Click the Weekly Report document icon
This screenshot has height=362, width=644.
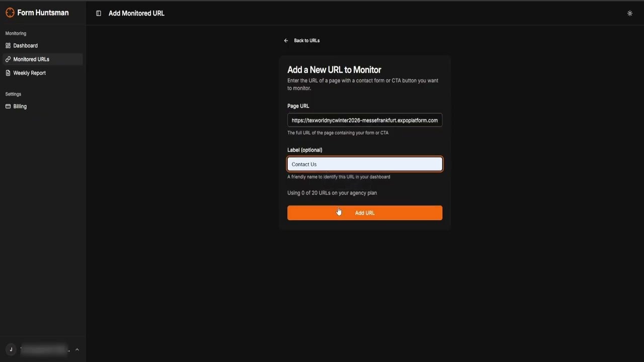pyautogui.click(x=8, y=73)
